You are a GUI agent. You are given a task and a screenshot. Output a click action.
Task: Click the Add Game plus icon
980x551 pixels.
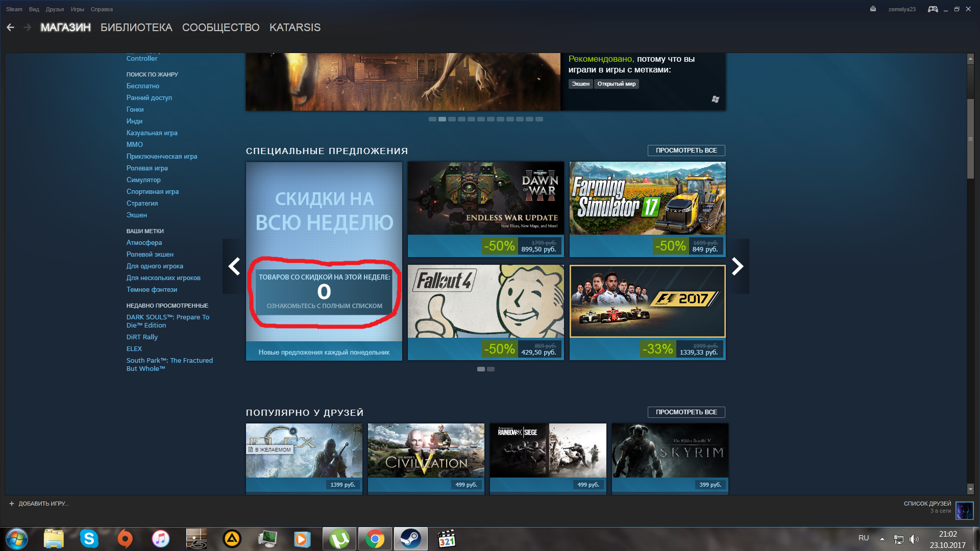12,504
